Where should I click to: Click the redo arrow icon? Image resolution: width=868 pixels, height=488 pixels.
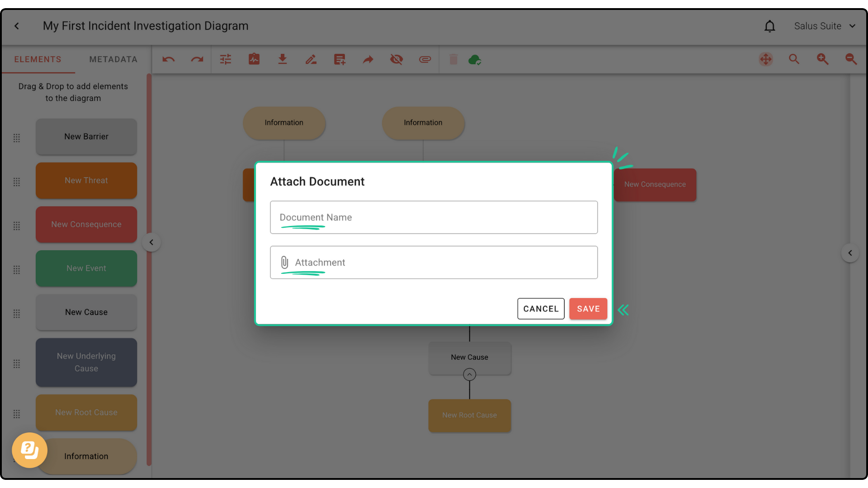197,59
